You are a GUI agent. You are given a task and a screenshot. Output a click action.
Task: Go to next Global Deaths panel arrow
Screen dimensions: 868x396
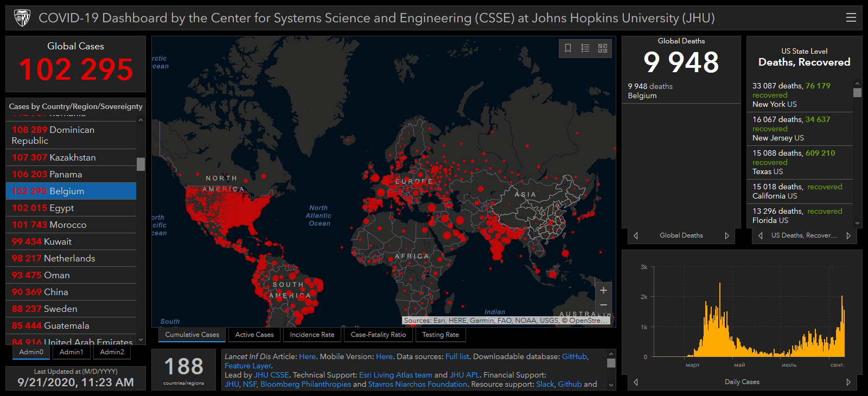click(727, 235)
